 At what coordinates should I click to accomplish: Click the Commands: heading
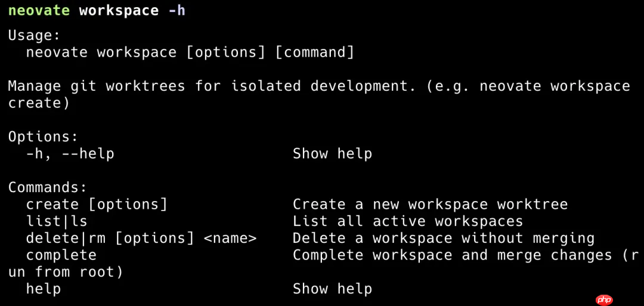coord(48,187)
